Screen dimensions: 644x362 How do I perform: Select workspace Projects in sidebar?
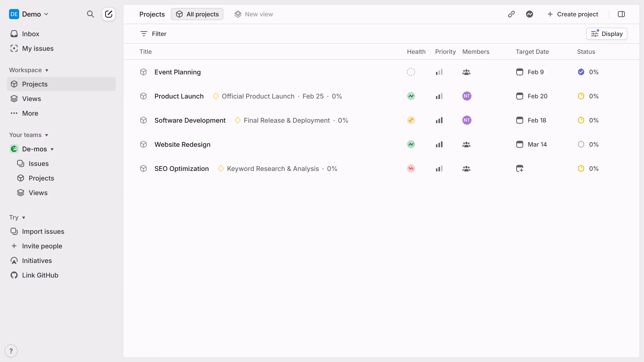coord(61,84)
